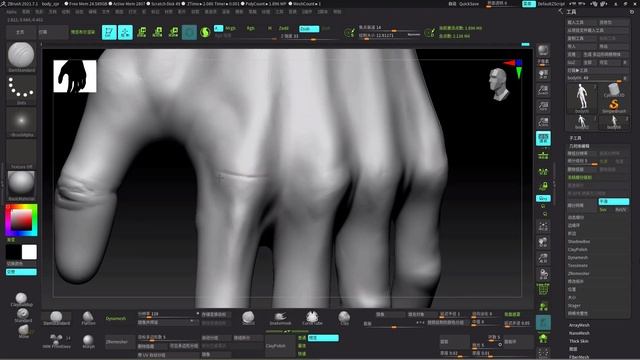This screenshot has width=640, height=360.
Task: Expand the ClayPolish section in Tool panel
Action: tap(578, 249)
